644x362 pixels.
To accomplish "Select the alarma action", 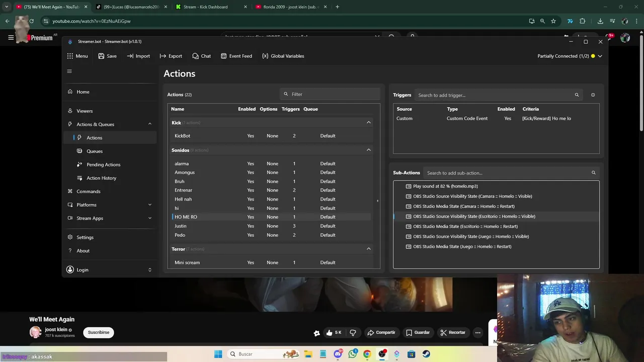I will (x=271, y=163).
